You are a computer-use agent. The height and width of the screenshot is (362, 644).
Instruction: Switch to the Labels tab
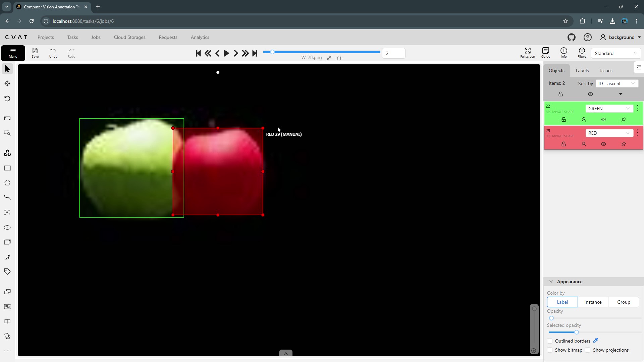582,70
